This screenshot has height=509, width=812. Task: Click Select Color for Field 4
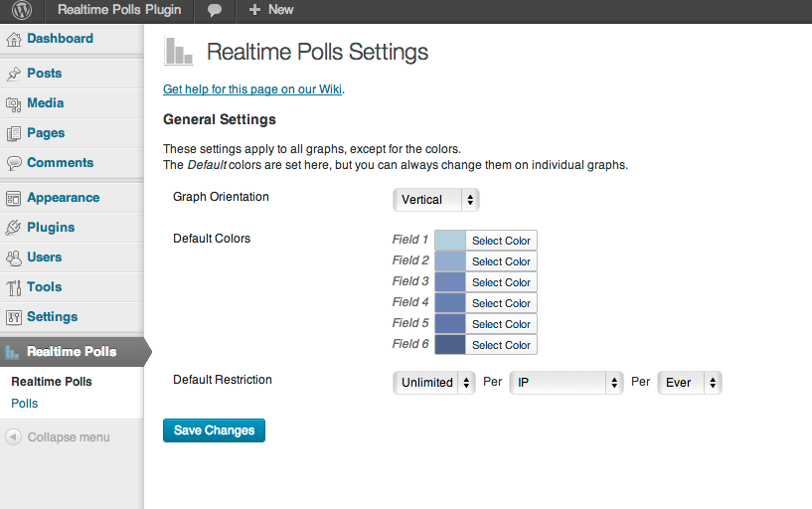[x=501, y=303]
